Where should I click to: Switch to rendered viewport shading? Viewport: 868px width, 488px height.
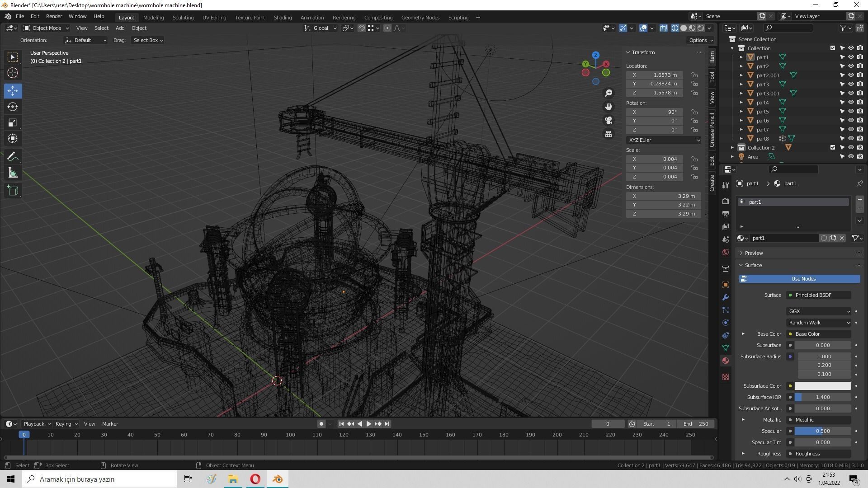pos(701,28)
